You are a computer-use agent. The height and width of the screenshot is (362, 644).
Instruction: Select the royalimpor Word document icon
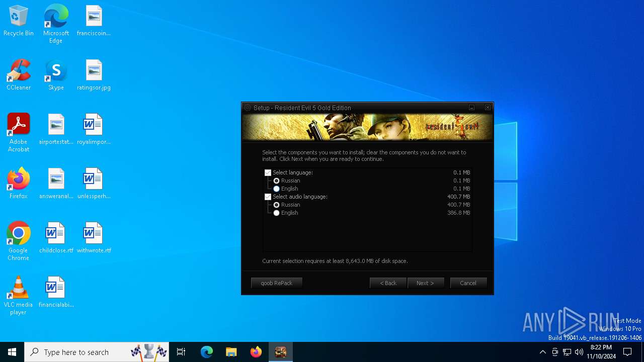pos(94,130)
